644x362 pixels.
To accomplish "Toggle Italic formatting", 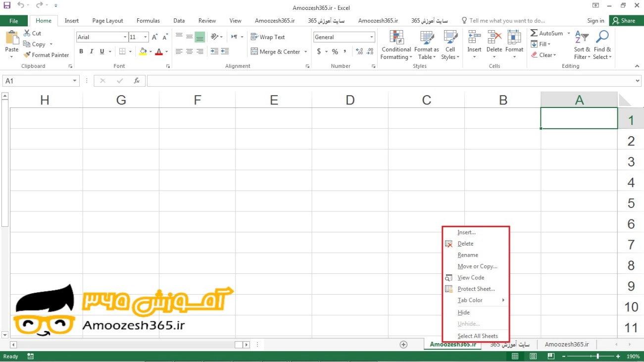I will (x=92, y=52).
